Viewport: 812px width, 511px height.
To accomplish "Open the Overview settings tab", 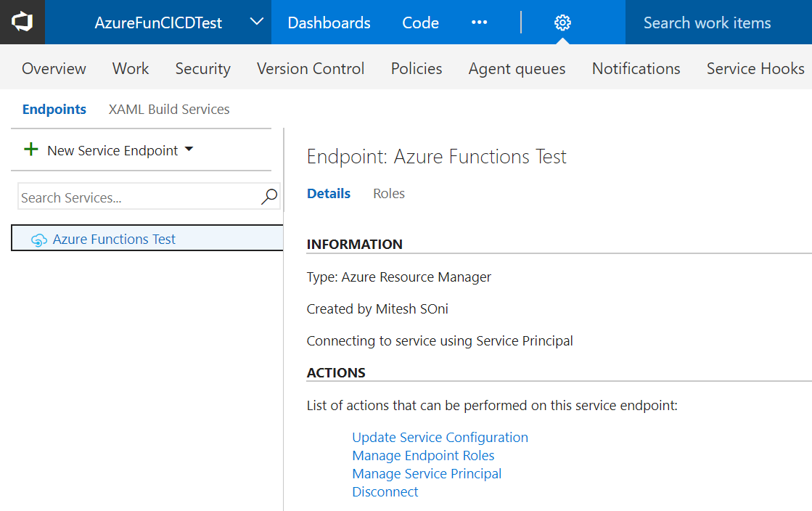I will [54, 68].
